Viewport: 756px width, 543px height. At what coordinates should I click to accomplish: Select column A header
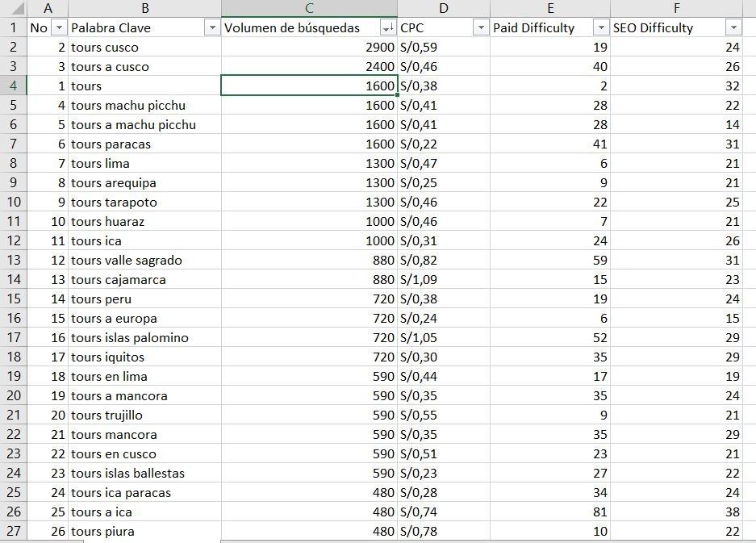click(x=48, y=8)
